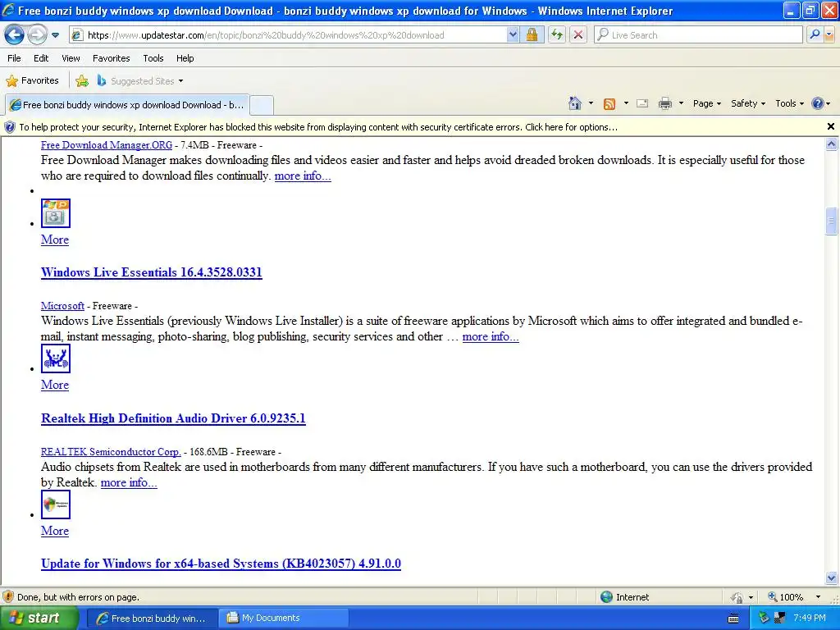This screenshot has height=630, width=840.
Task: Open the View menu
Action: tap(71, 58)
